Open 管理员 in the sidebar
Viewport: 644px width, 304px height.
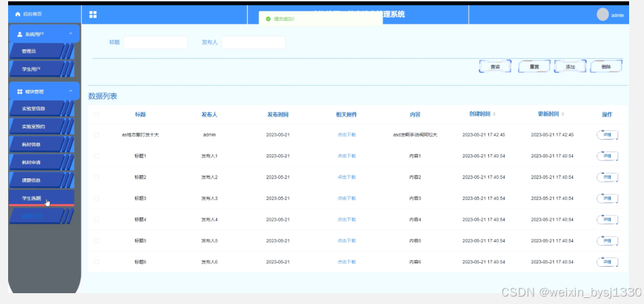(41, 51)
